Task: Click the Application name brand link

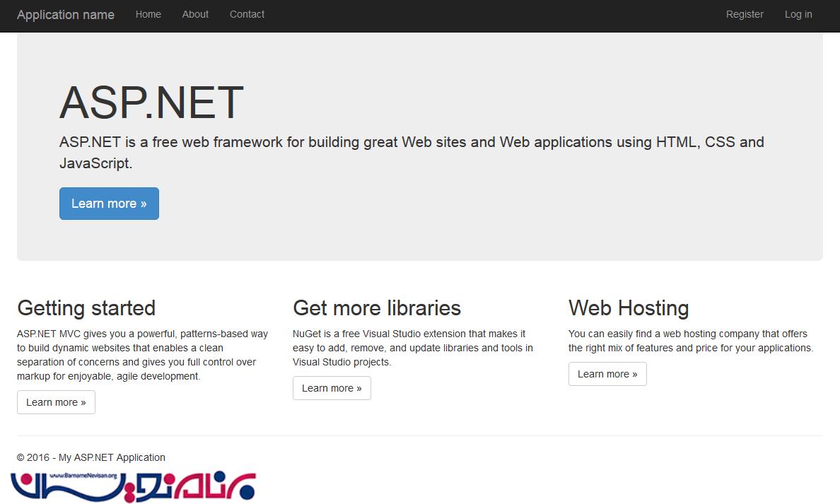Action: [x=66, y=15]
